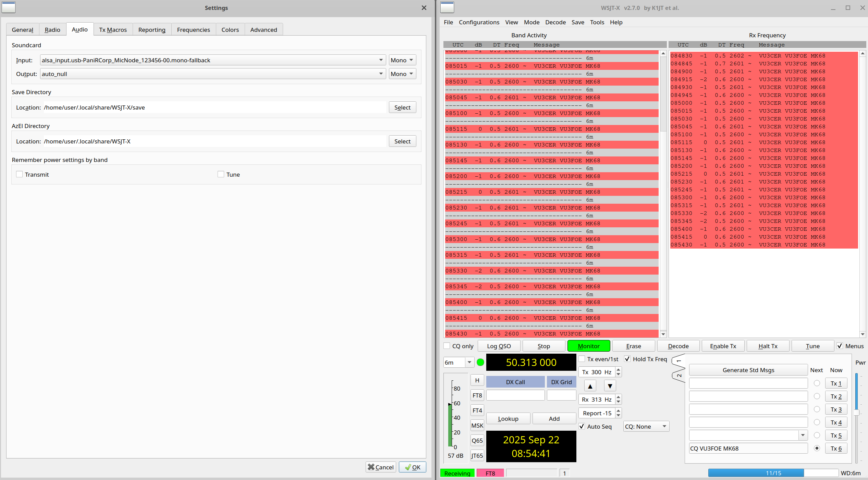Select Tx 6 Next radio button
868x480 pixels.
click(x=817, y=448)
